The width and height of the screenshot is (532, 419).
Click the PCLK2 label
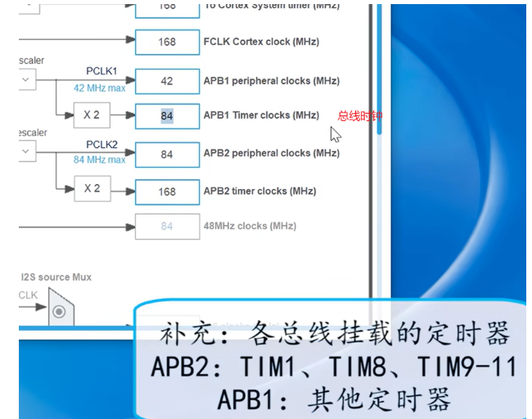point(101,145)
